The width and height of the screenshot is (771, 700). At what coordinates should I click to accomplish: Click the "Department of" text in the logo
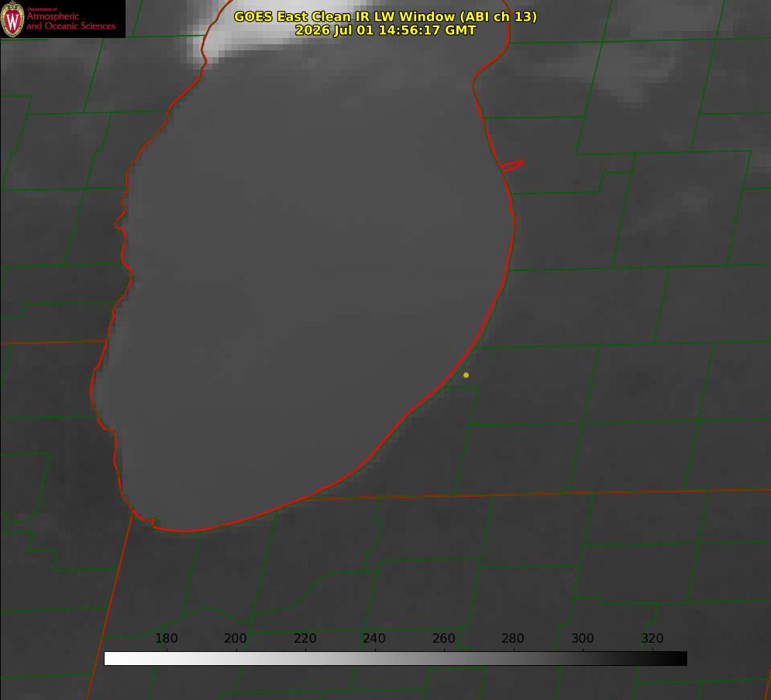pyautogui.click(x=42, y=9)
